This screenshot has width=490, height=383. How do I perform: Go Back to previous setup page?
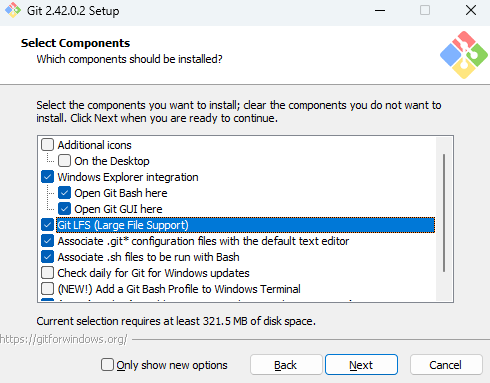click(x=286, y=365)
